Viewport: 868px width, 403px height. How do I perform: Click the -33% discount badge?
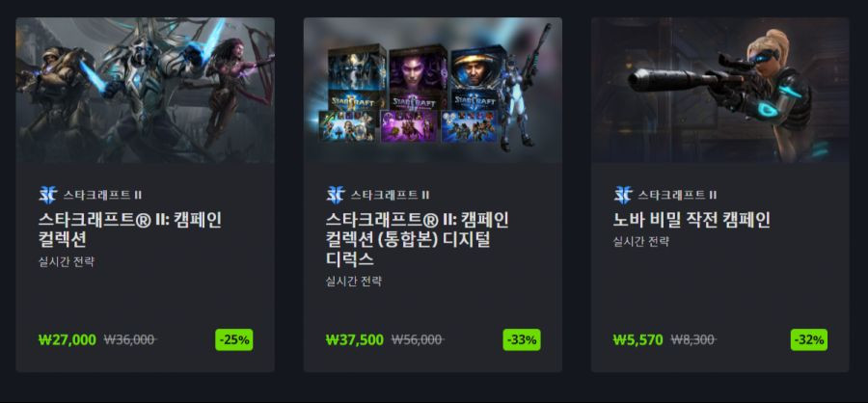(x=522, y=340)
